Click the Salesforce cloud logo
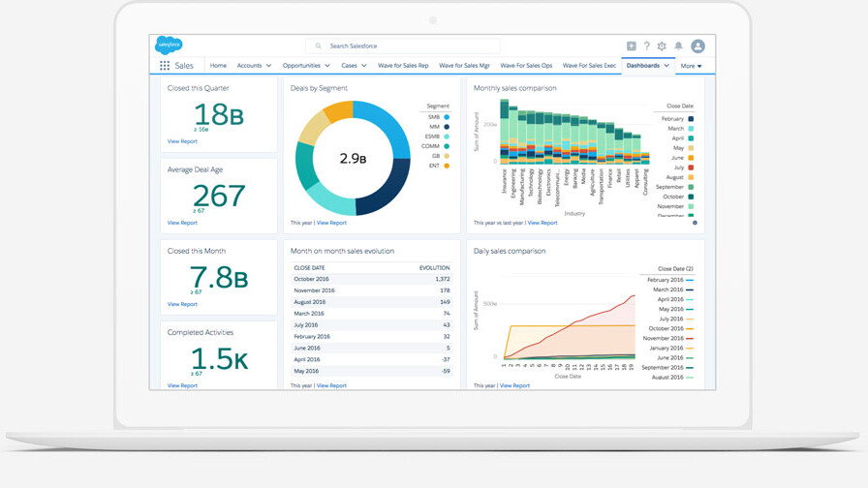The image size is (868, 488). pyautogui.click(x=169, y=46)
